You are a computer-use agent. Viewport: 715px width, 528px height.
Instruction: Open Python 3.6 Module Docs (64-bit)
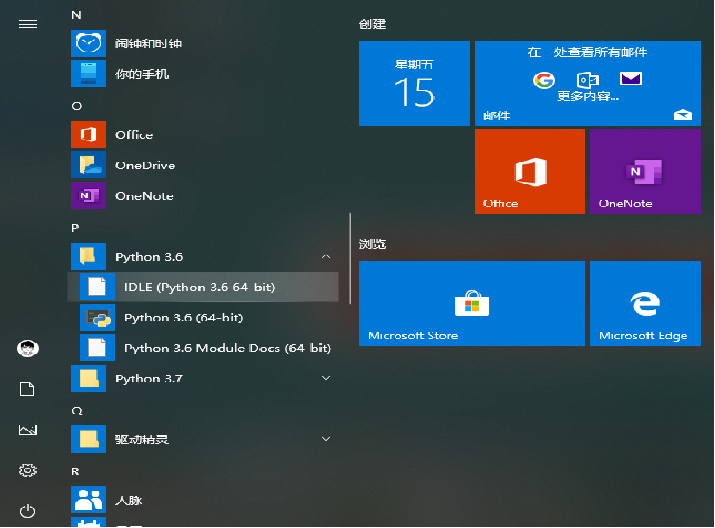tap(205, 348)
